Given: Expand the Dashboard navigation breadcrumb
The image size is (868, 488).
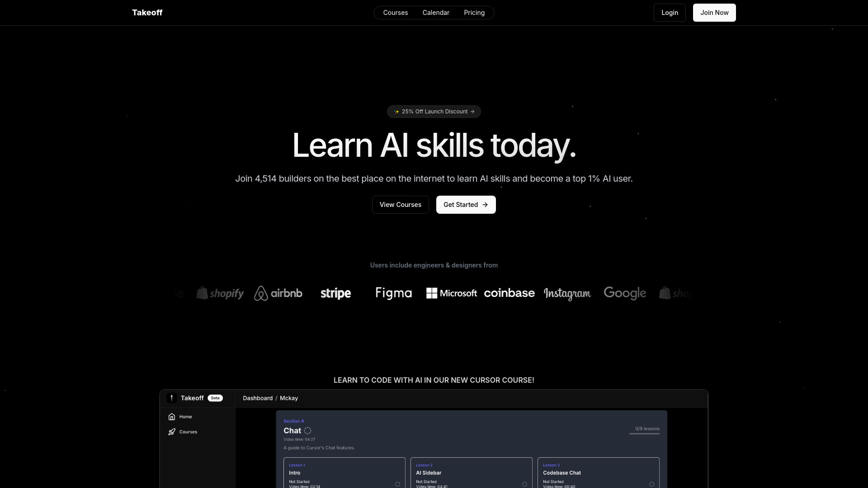Looking at the screenshot, I should click(258, 398).
